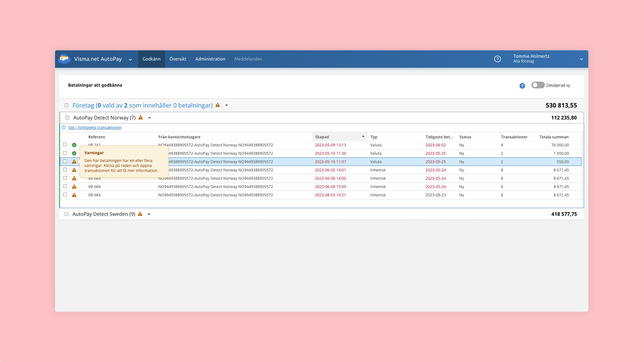Open the help question mark in navbar
This screenshot has height=362, width=644.
pos(497,59)
